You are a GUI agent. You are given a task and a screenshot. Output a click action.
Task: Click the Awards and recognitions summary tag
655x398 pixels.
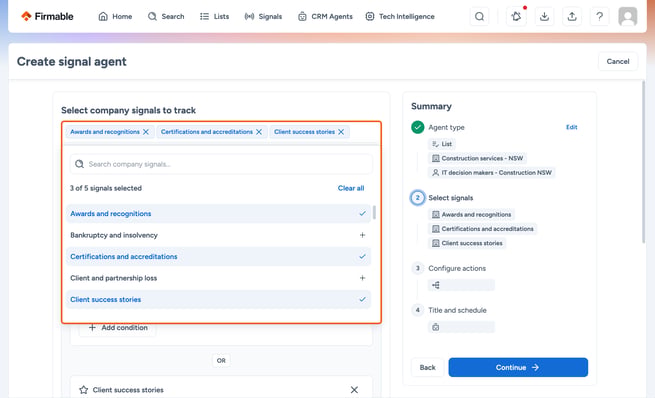coord(471,215)
